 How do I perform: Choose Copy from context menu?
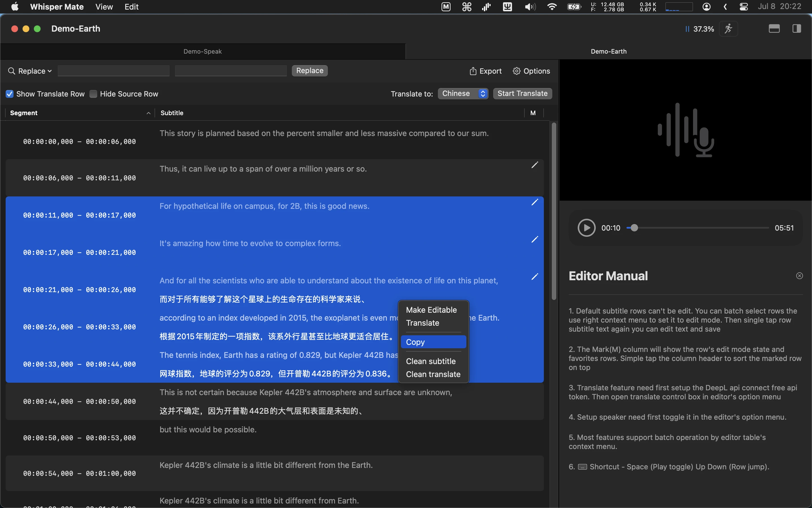point(433,342)
